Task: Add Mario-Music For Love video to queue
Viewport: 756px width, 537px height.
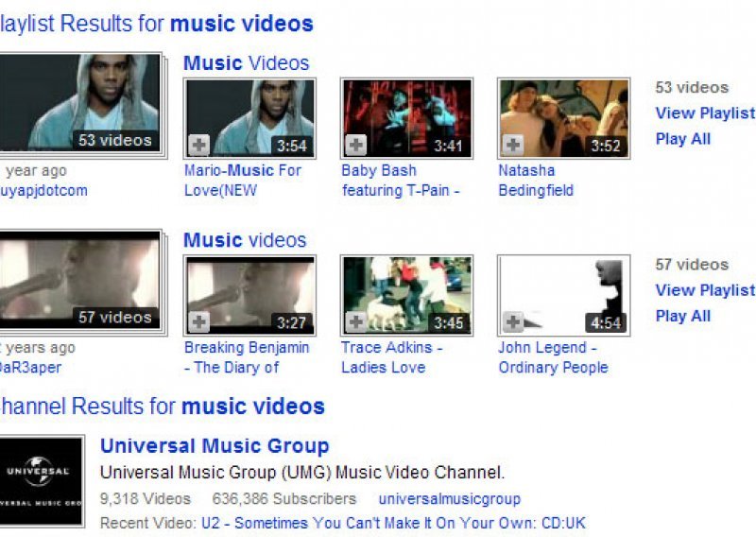Action: point(198,145)
